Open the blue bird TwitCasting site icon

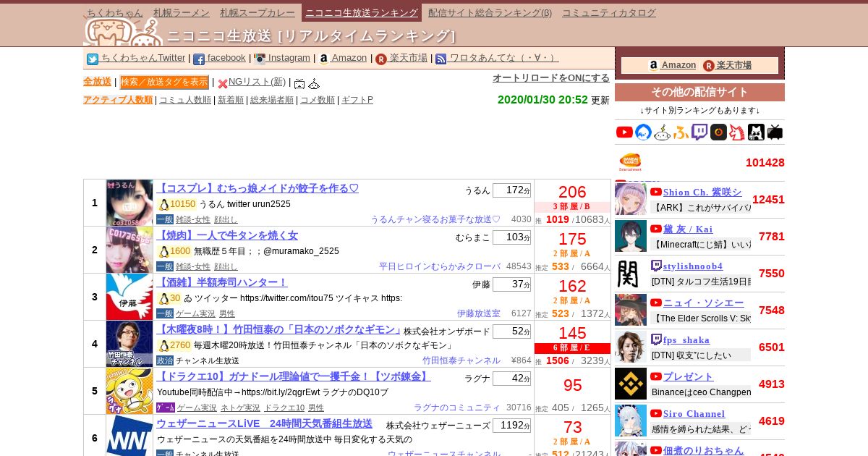(643, 132)
